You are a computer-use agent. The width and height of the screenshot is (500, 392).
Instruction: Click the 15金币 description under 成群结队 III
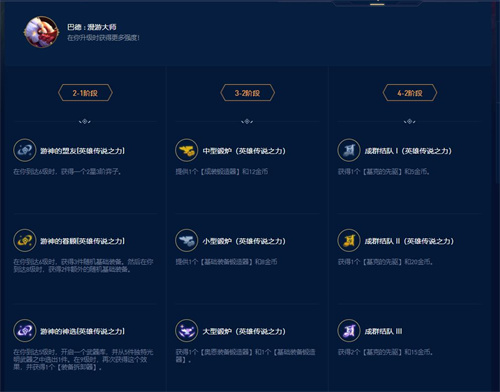coord(385,352)
